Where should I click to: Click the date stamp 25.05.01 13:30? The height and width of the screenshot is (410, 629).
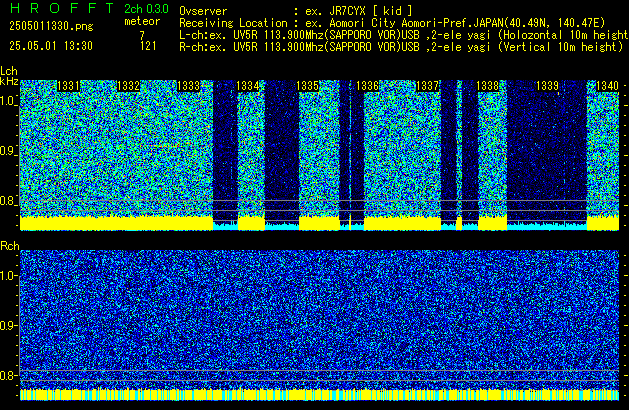pyautogui.click(x=51, y=46)
